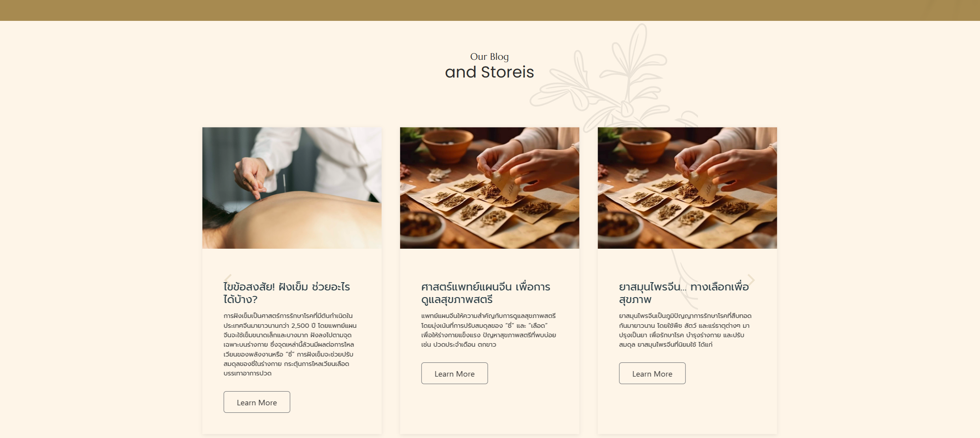
Task: Click the blank area below the middle Learn More button
Action: pyautogui.click(x=490, y=409)
